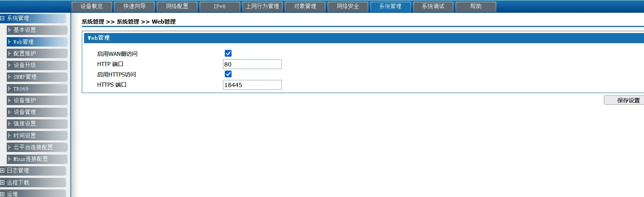Open 基本设置 in the sidebar
Image resolution: width=644 pixels, height=197 pixels.
tap(37, 30)
